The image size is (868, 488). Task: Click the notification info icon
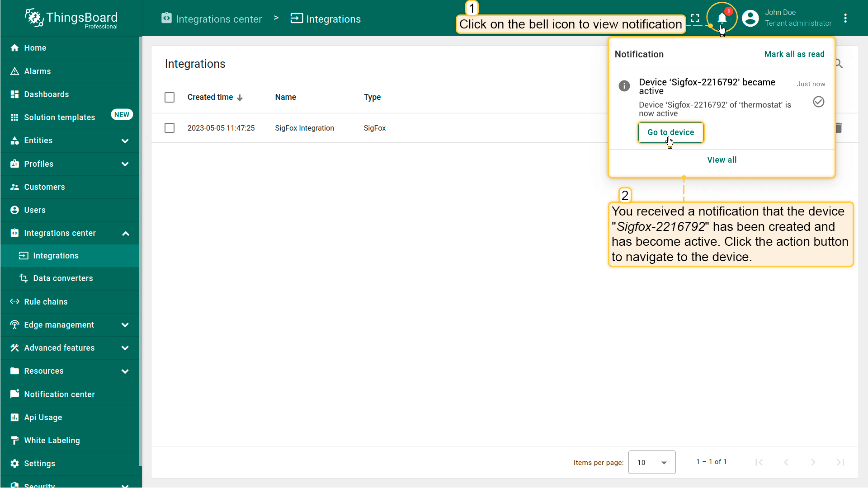[624, 86]
